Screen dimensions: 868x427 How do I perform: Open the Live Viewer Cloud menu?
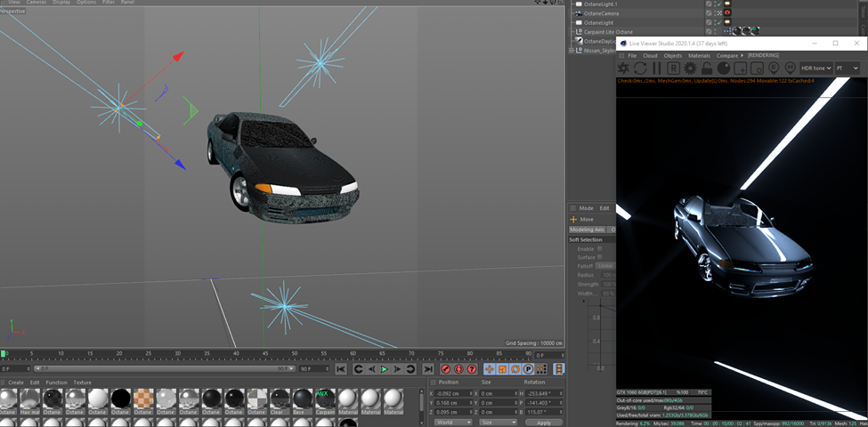coord(650,55)
